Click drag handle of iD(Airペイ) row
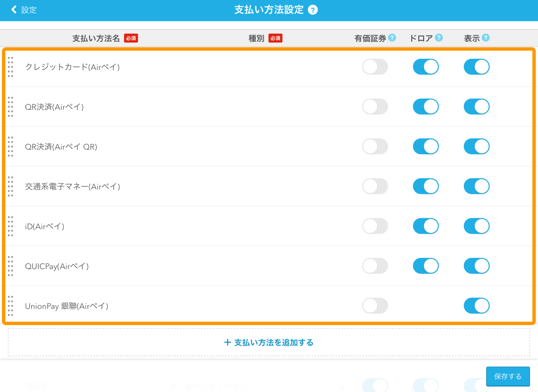 click(x=11, y=226)
